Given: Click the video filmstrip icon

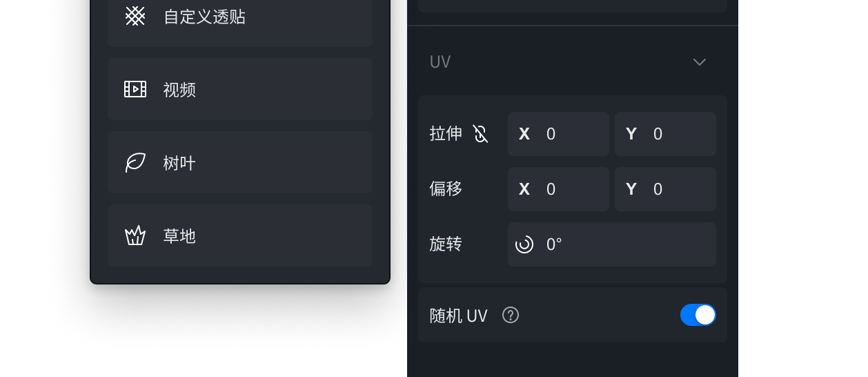Looking at the screenshot, I should (x=135, y=89).
